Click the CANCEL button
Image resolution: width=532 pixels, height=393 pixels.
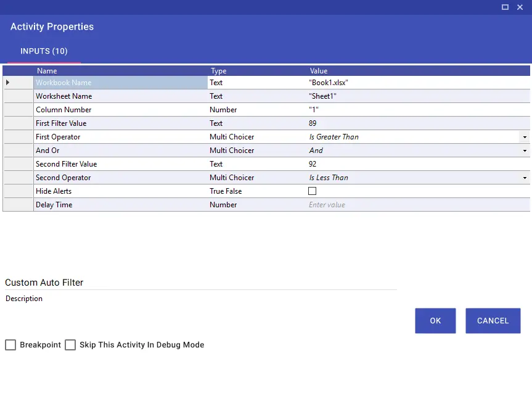pyautogui.click(x=493, y=321)
